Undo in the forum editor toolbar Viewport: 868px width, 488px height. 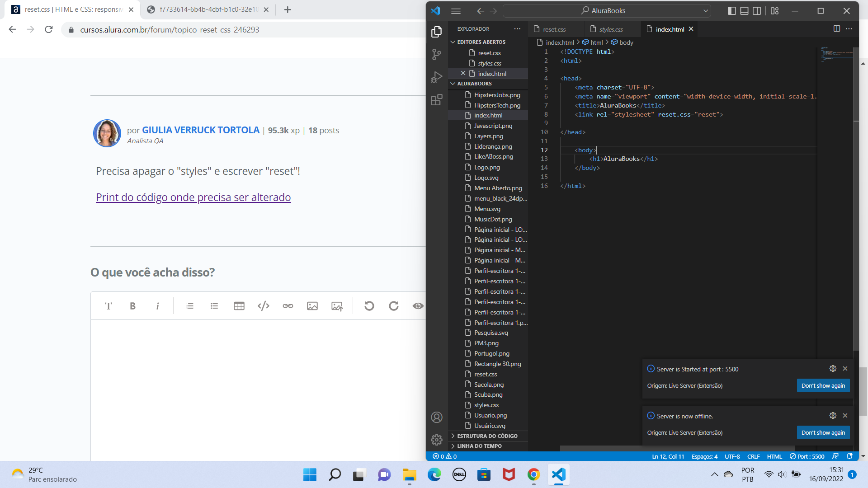(369, 306)
